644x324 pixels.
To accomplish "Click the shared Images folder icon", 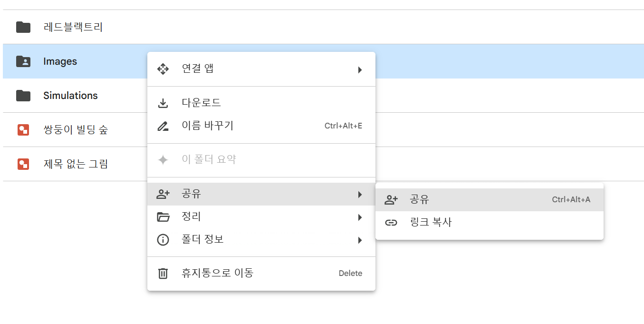I will coord(23,61).
